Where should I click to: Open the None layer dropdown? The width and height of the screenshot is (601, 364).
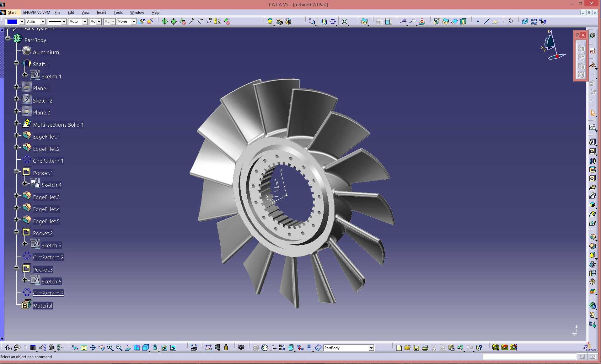[x=133, y=22]
